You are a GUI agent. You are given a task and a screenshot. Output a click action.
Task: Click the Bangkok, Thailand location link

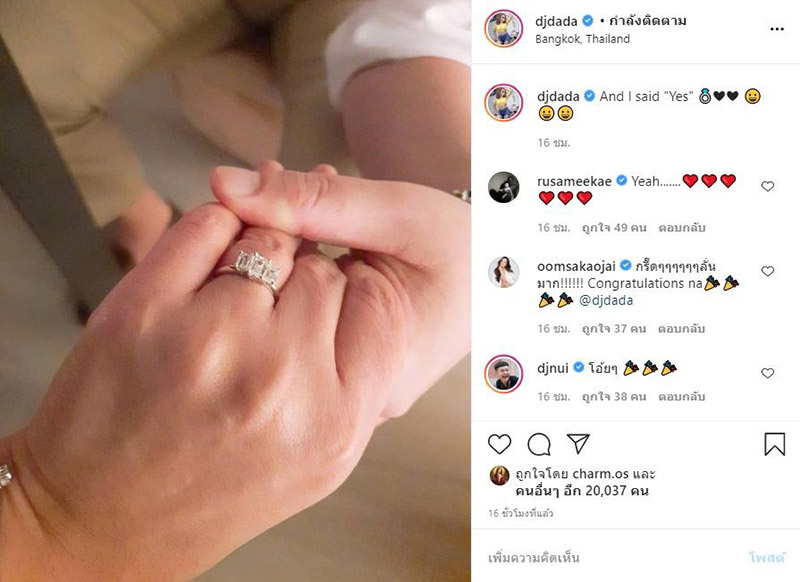(582, 39)
